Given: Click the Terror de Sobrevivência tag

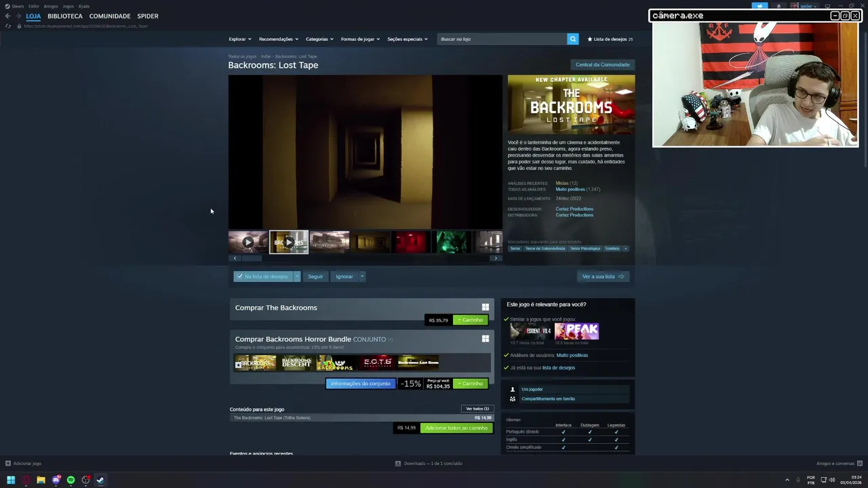Looking at the screenshot, I should [x=545, y=249].
